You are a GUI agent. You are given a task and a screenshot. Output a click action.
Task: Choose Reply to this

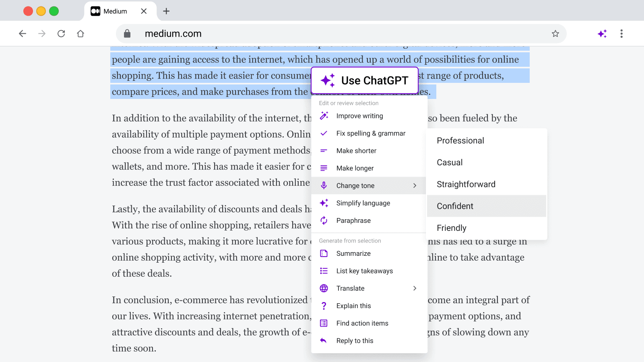[369, 341]
